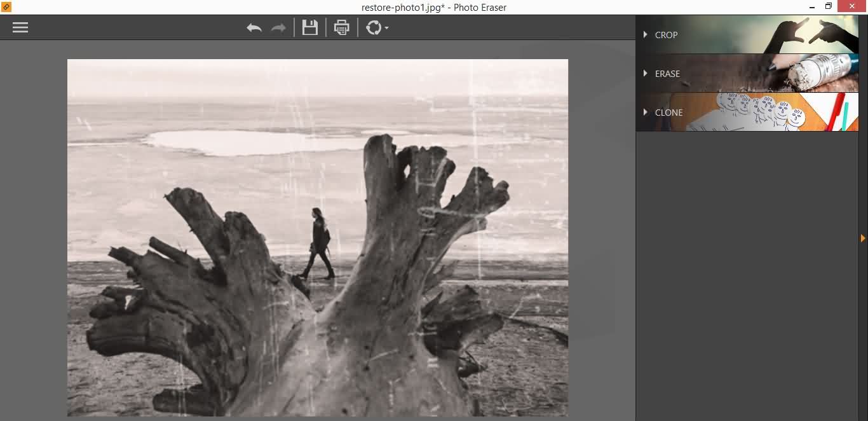Click the Photo Eraser icon in the title bar
Viewport: 868px width, 421px height.
pos(7,7)
